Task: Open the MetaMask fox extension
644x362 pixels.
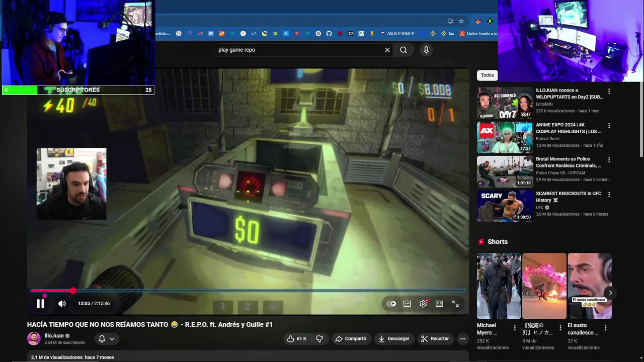Action: [477, 21]
